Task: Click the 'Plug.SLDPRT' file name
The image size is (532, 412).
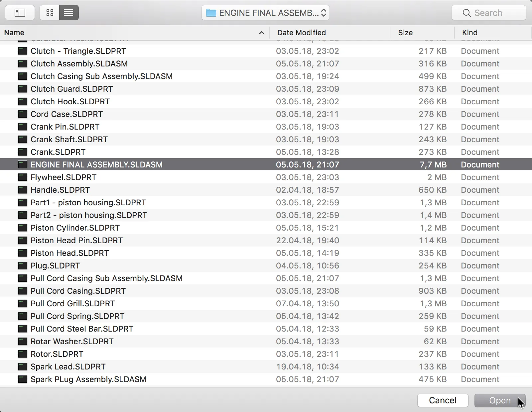Action: coord(55,265)
